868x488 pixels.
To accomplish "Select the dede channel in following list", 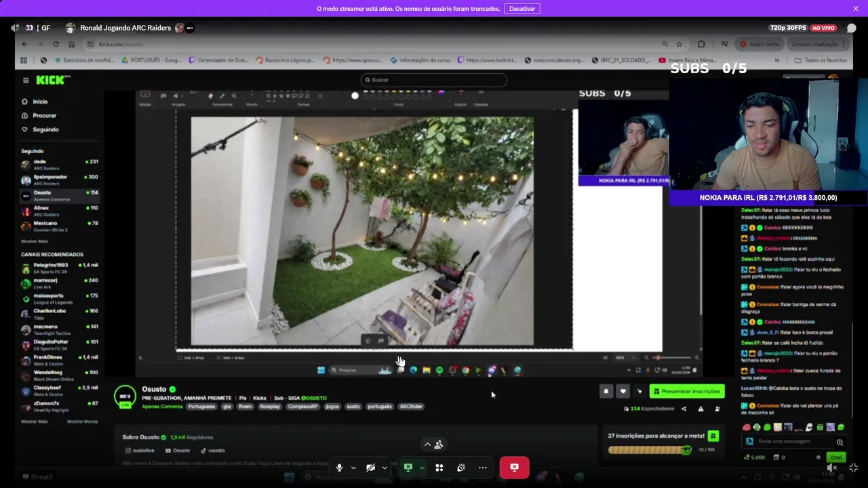I will click(x=60, y=165).
